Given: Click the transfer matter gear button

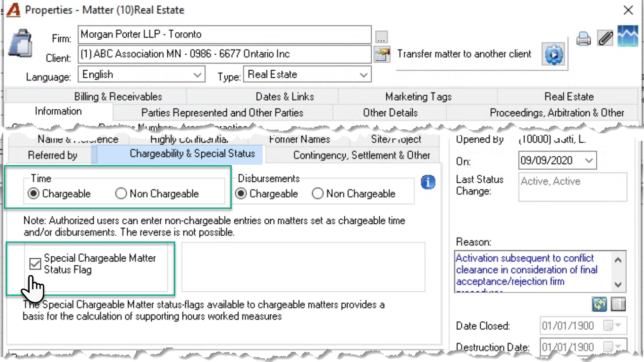Looking at the screenshot, I should coord(554,55).
